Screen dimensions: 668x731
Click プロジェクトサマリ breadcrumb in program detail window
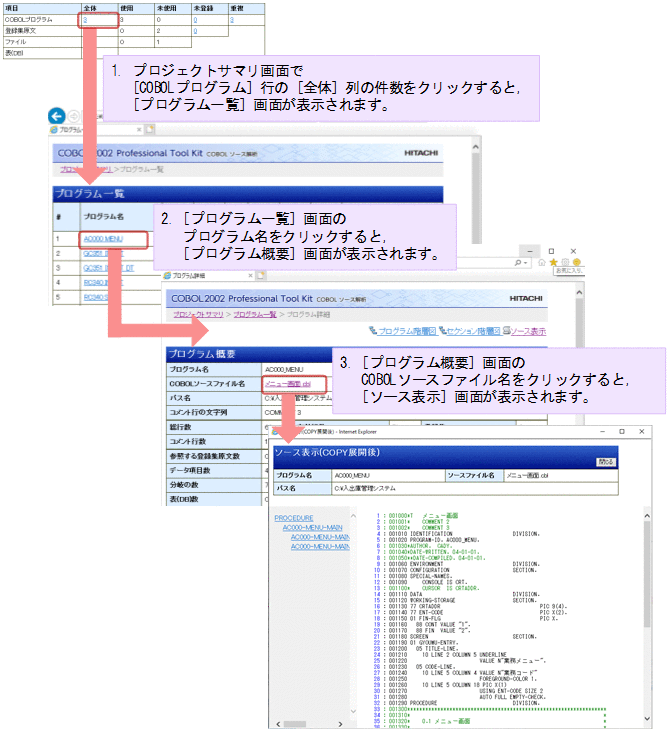(198, 315)
